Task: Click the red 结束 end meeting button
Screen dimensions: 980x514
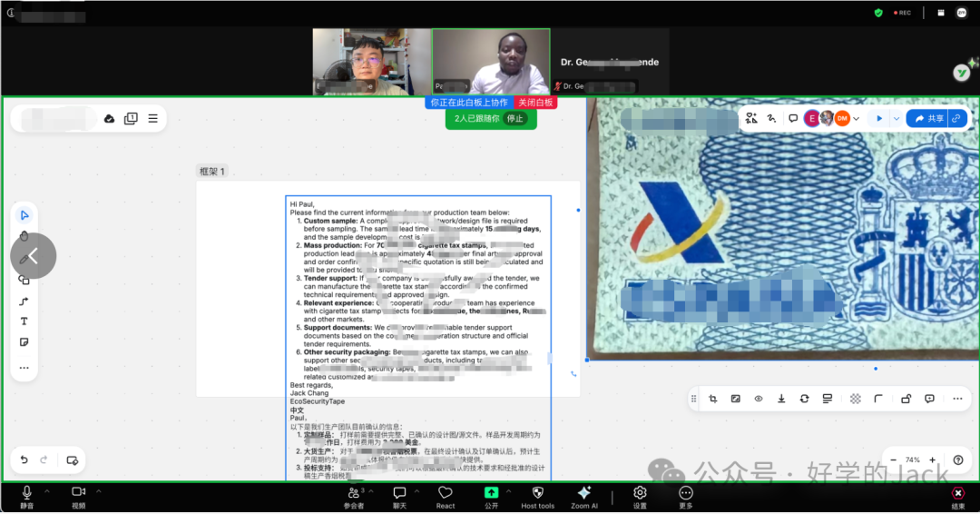Action: coord(957,498)
